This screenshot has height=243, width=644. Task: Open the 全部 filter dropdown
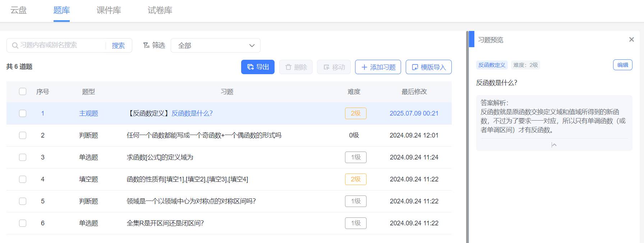pyautogui.click(x=216, y=45)
